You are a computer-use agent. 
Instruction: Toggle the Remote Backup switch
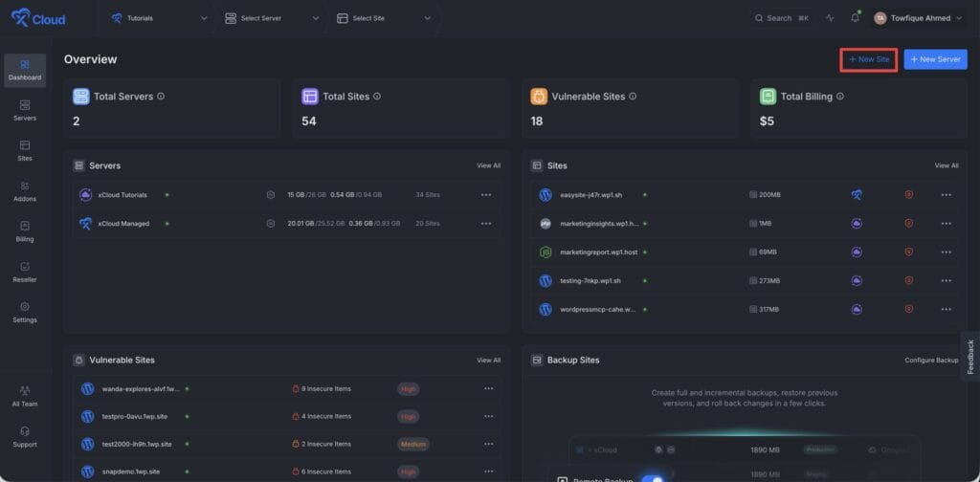point(652,479)
